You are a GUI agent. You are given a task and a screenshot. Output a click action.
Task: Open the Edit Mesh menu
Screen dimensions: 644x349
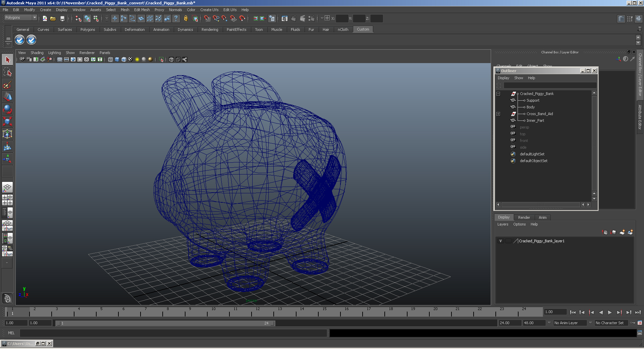(x=142, y=10)
